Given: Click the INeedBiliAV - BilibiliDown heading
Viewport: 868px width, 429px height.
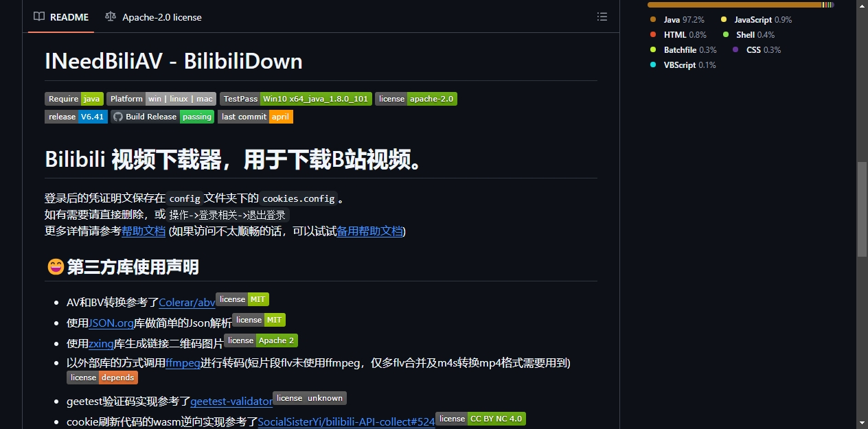Looking at the screenshot, I should [x=174, y=61].
